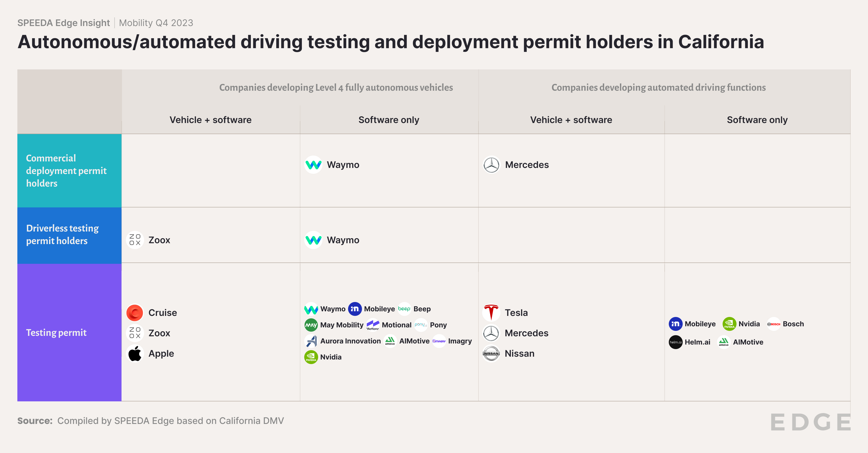
Task: Click the Imagry name
Action: [460, 341]
